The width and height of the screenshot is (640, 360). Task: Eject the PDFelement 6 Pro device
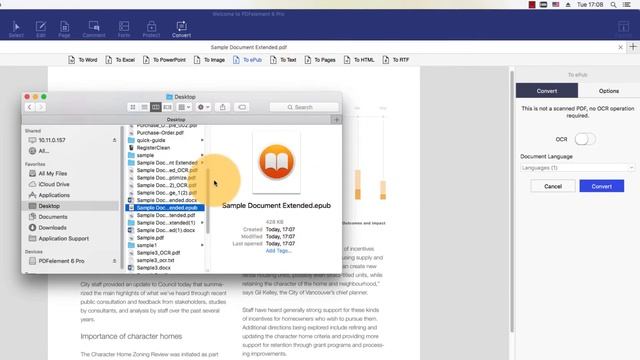click(x=114, y=261)
